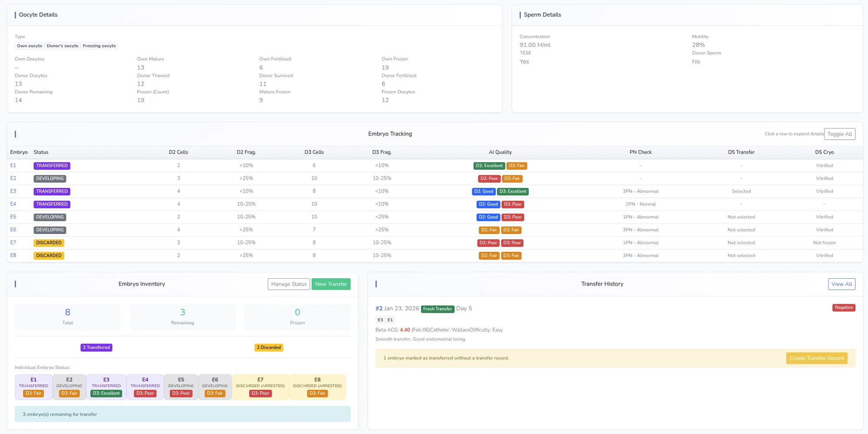Click the 28% motility value
Viewport: 868px width, 434px height.
pos(698,45)
